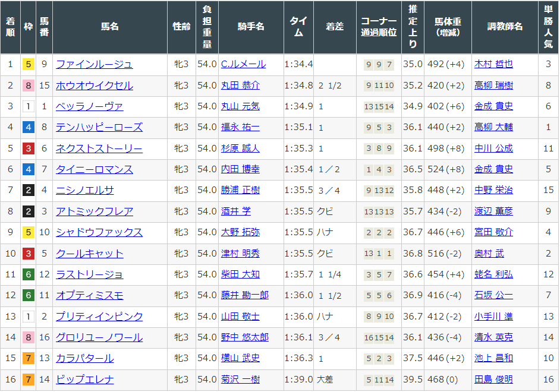Image resolution: width=560 pixels, height=392 pixels.
Task: Click jockey 大野 拓弥
Action: pos(240,232)
